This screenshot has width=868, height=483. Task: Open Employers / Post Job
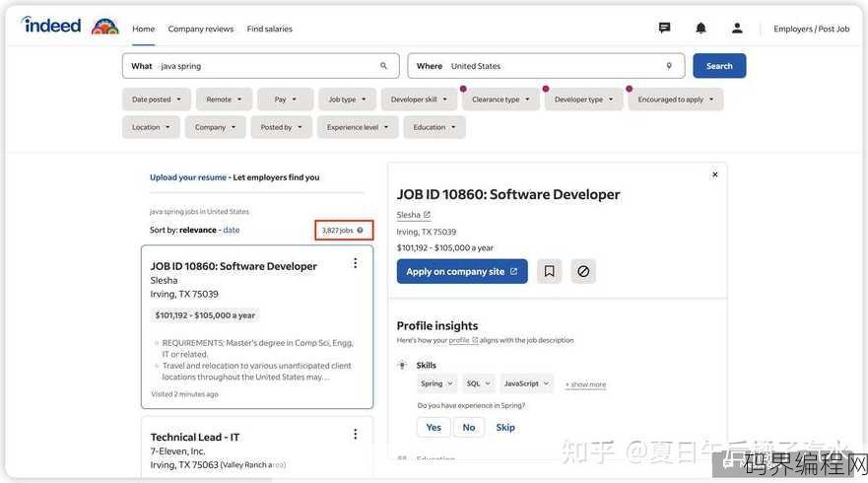coord(811,29)
